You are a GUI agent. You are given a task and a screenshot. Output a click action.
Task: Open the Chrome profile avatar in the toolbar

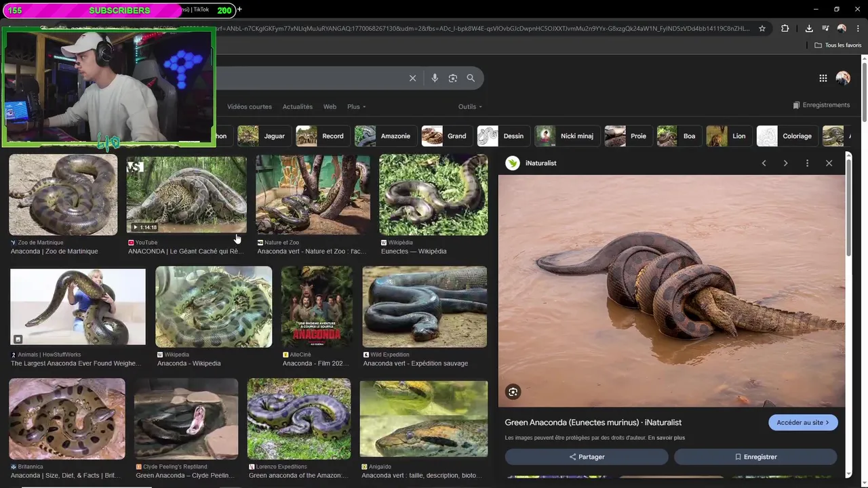pyautogui.click(x=842, y=28)
